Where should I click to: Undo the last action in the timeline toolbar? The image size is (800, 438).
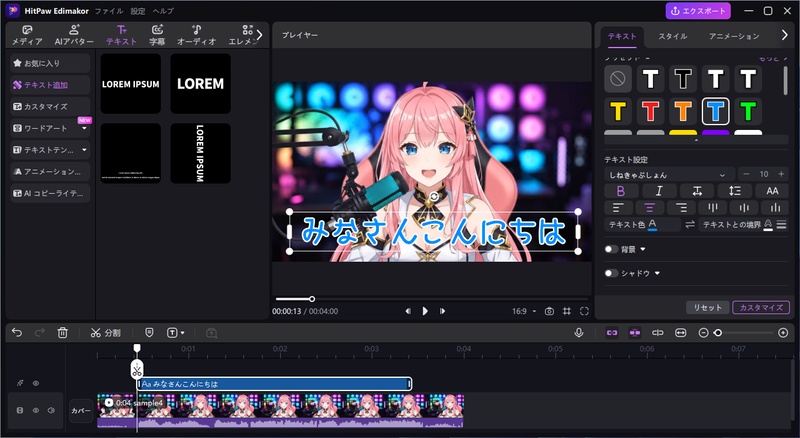(17, 333)
